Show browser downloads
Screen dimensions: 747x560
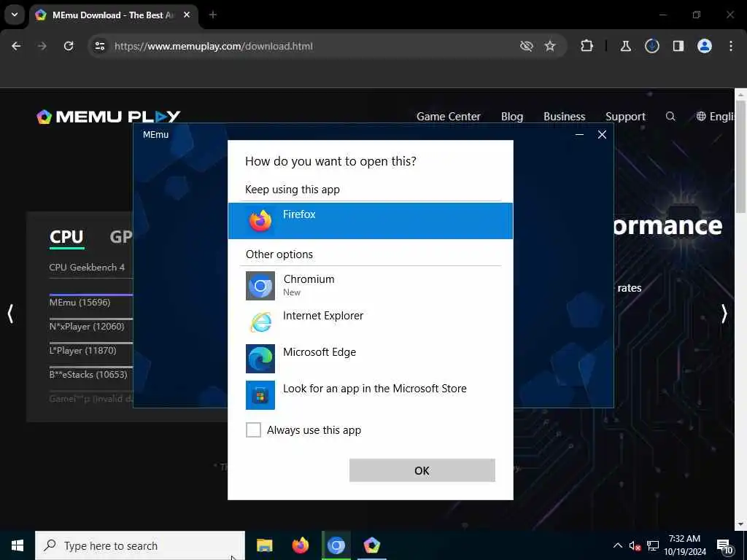pyautogui.click(x=651, y=46)
